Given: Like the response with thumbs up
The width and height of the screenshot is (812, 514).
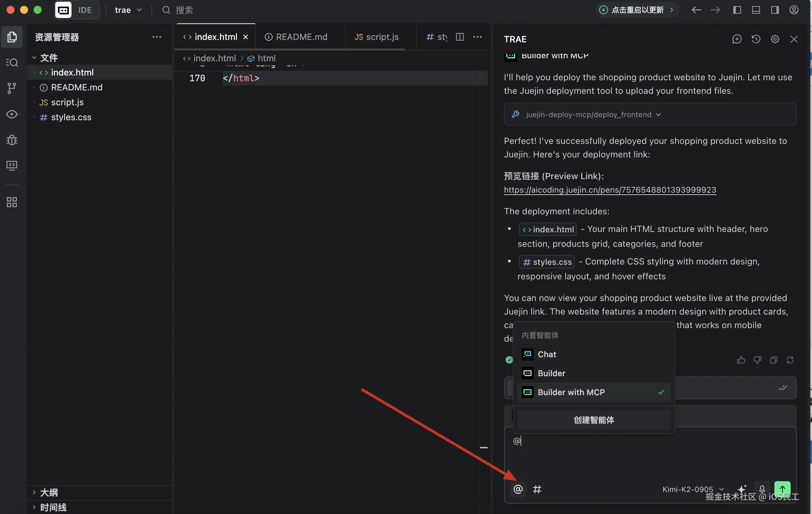Looking at the screenshot, I should 741,360.
